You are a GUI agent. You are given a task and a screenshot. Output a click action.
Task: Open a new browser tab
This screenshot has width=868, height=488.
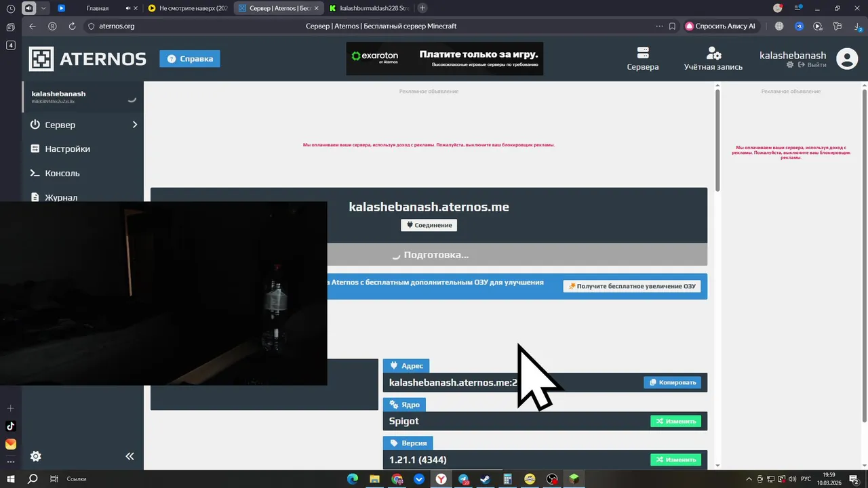422,8
